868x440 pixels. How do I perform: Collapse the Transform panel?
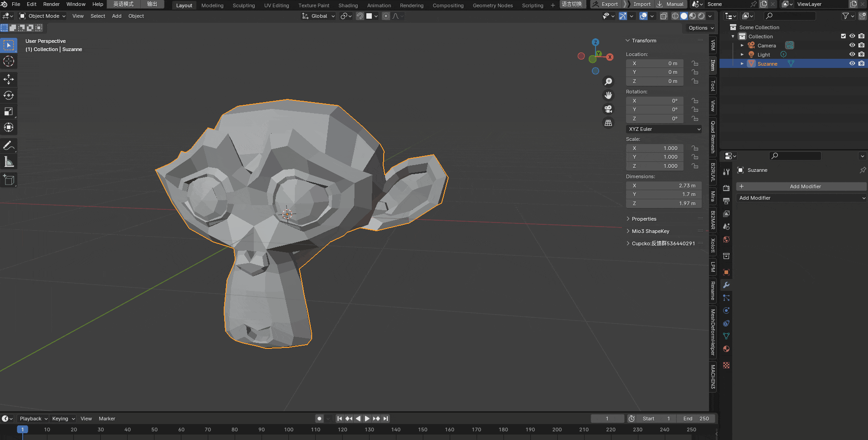tap(644, 41)
